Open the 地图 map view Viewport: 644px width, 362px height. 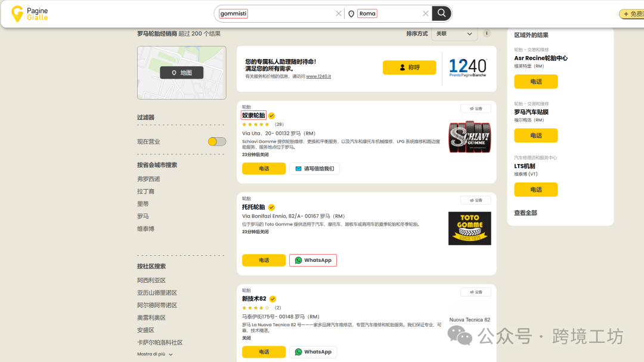(181, 73)
